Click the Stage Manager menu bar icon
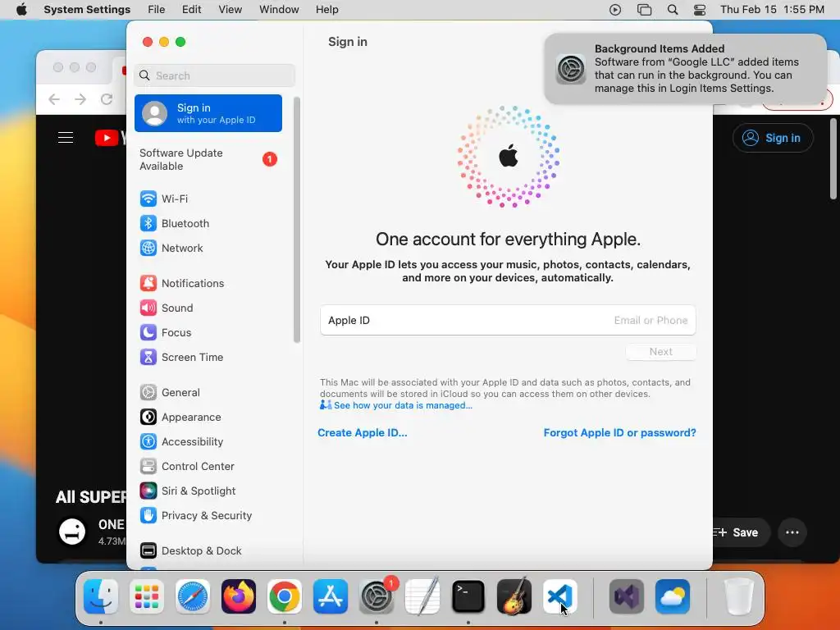 coord(644,10)
